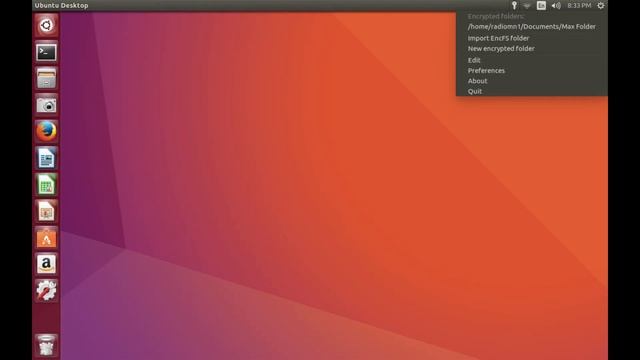Screen dimensions: 640x360
Task: Click the Ubuntu Desktop title label
Action: click(x=61, y=5)
